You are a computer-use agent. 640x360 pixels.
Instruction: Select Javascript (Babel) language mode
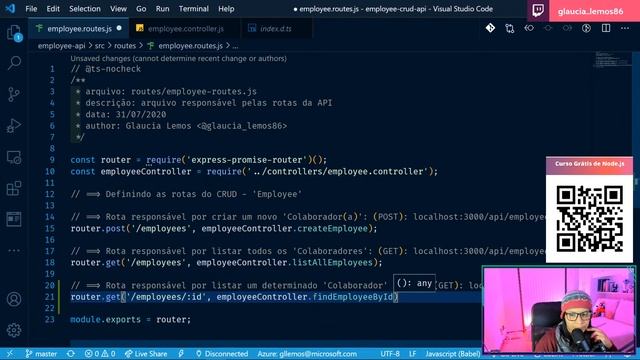pos(453,354)
